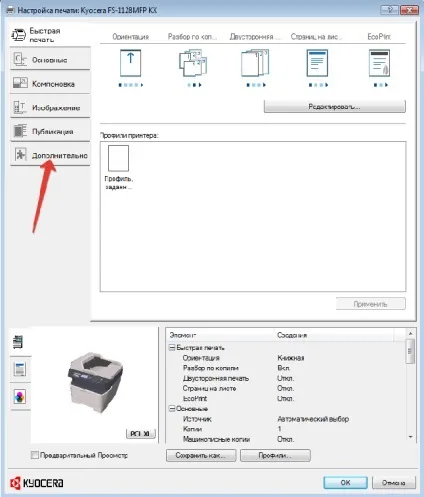424x497 pixels.
Task: Switch to the Изображение tab
Action: click(x=50, y=107)
